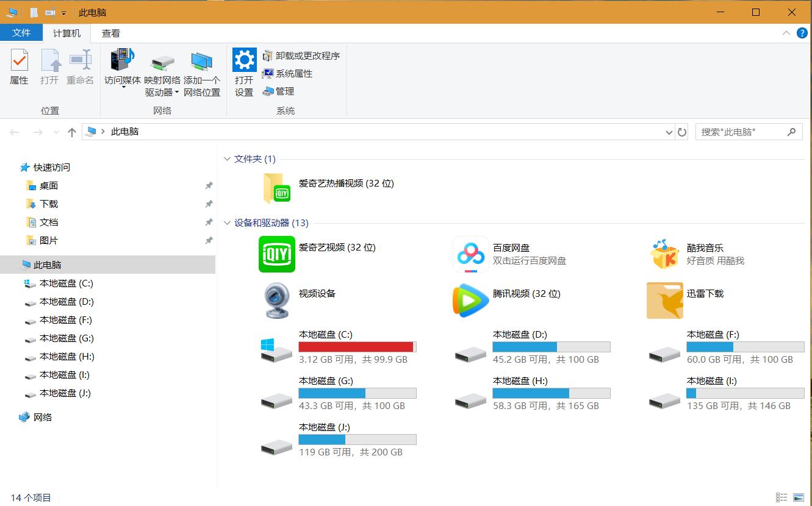
Task: Click 管理 in the 系统 group
Action: point(282,91)
